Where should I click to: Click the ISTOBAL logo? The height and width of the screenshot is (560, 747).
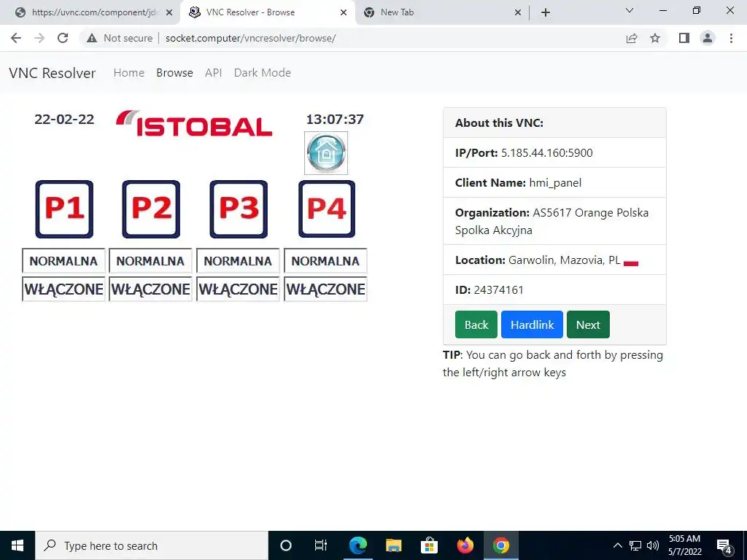(194, 124)
